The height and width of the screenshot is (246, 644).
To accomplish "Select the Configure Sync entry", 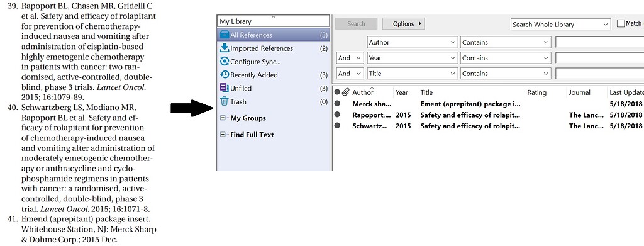I will (274, 62).
